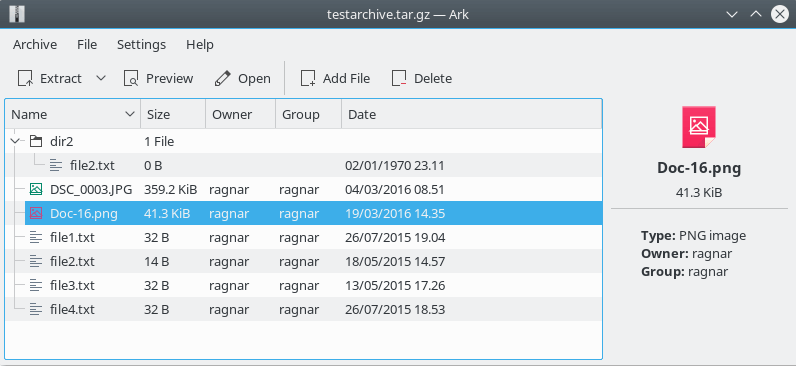Select the DSC_0003.JPG file name
796x366 pixels.
pos(91,190)
